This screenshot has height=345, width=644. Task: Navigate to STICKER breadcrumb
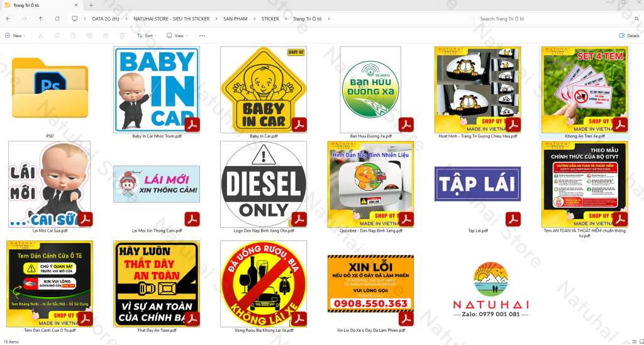270,19
